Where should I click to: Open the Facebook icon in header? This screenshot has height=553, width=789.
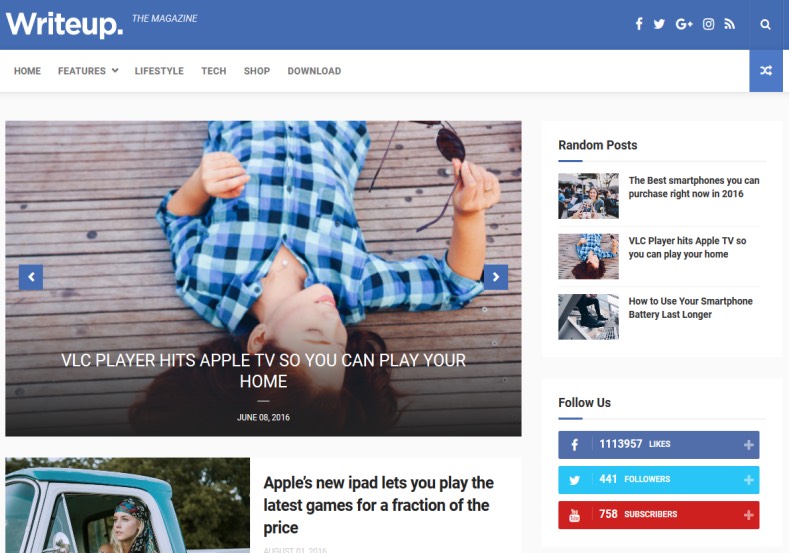639,24
